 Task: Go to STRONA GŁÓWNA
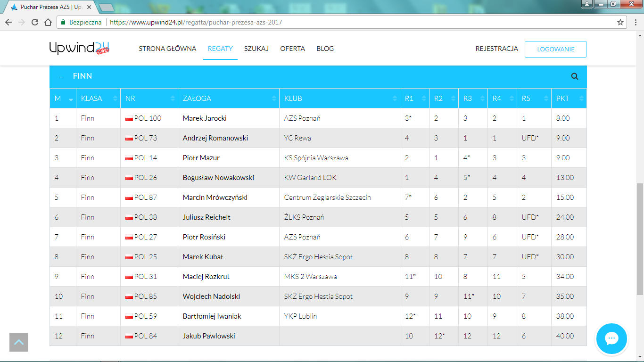point(167,49)
